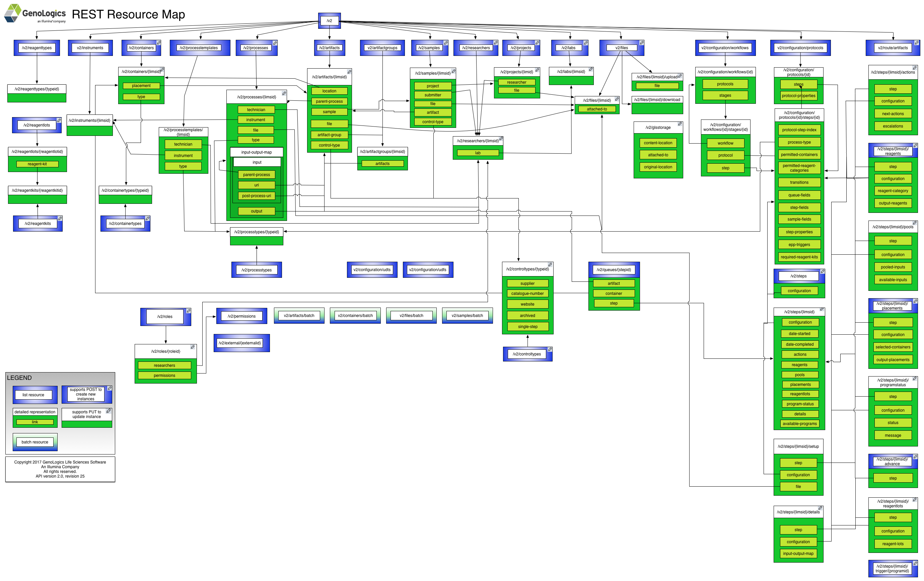Screen dimensions: 924x581
Task: Click pencil icon on /v2/roles box
Action: 189,311
